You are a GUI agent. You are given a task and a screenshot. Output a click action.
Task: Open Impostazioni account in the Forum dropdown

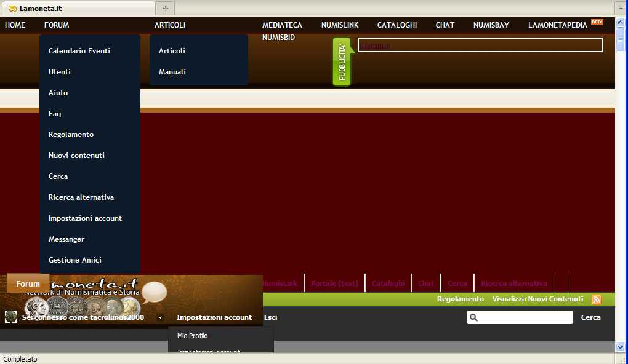(85, 218)
